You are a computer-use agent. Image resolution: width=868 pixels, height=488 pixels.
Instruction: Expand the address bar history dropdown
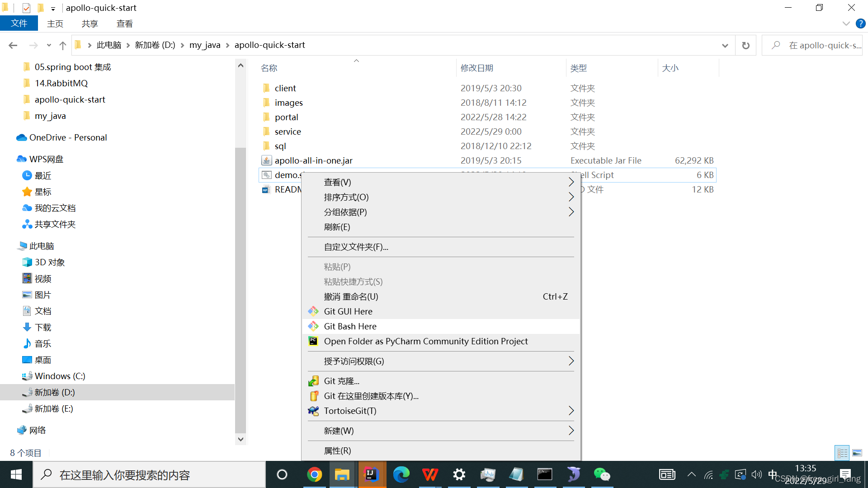725,45
